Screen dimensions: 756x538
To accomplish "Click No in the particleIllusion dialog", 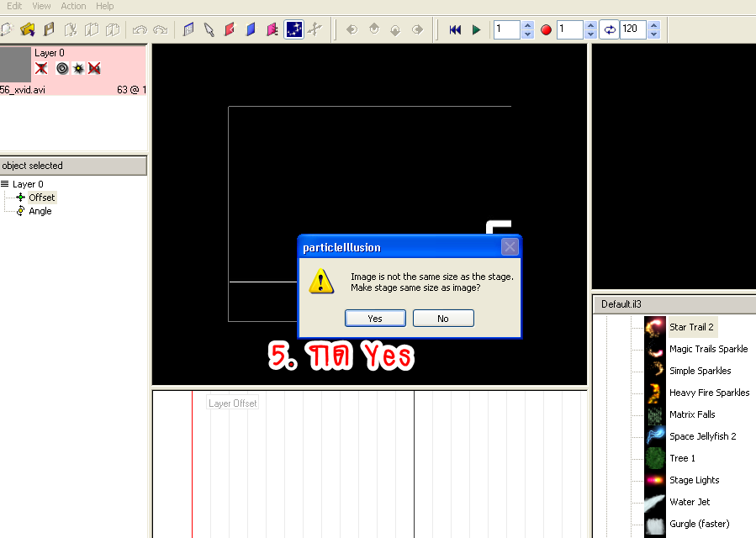I will pyautogui.click(x=443, y=318).
